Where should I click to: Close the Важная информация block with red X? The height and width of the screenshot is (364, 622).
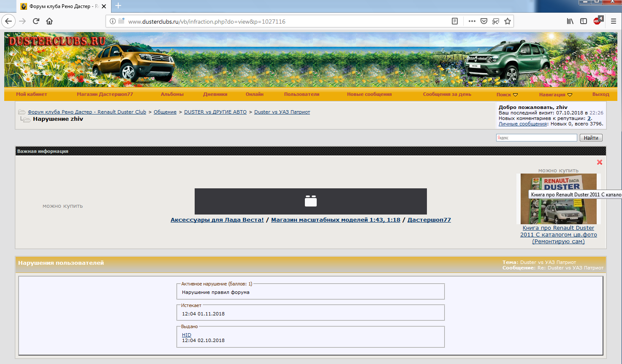click(x=600, y=162)
